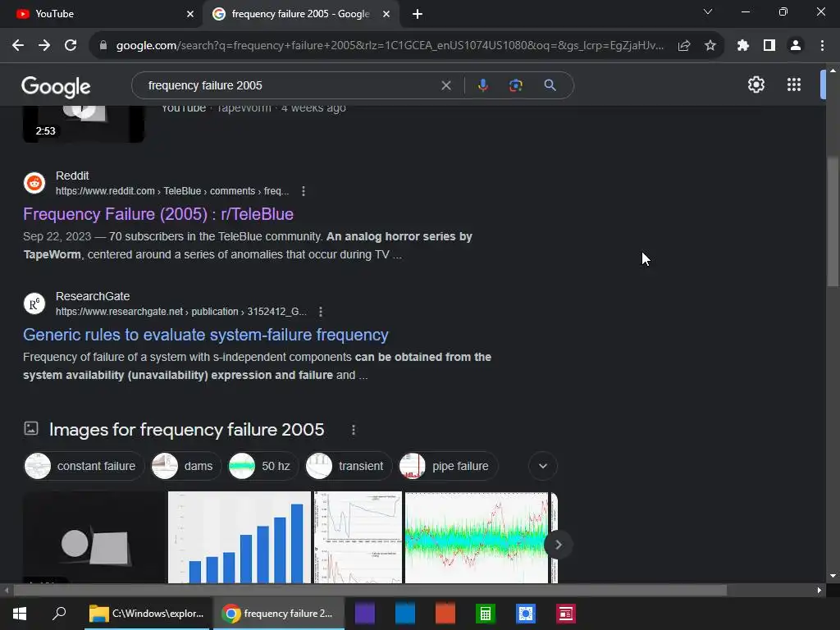Image resolution: width=840 pixels, height=630 pixels.
Task: Open the gray shapes image thumbnail
Action: [94, 537]
